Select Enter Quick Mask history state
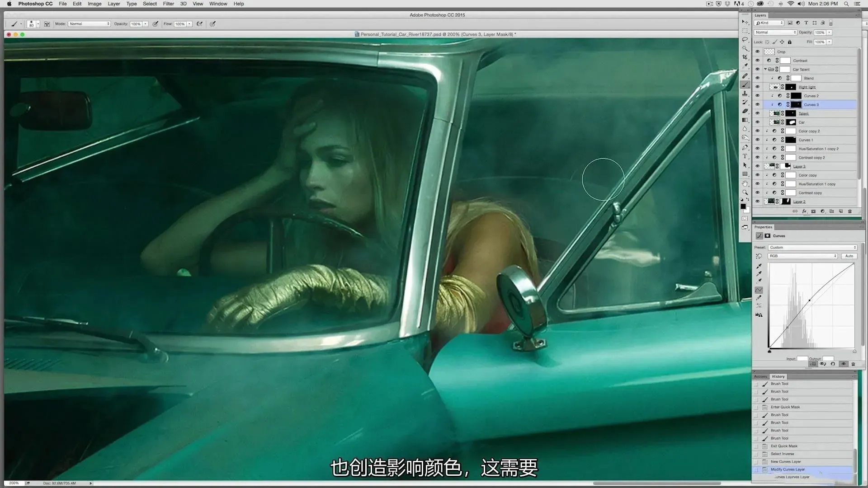 785,407
